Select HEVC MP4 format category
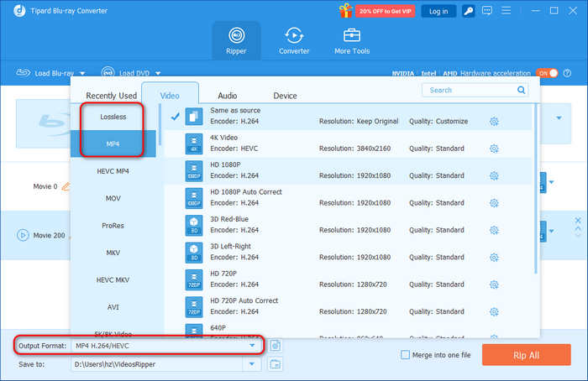 (x=113, y=171)
